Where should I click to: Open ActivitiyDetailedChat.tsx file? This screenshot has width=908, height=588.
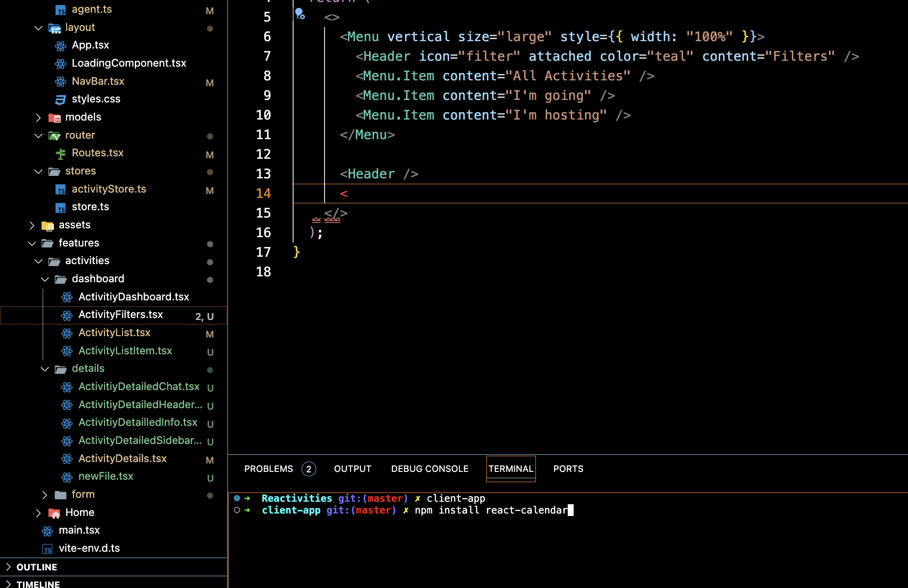point(139,387)
